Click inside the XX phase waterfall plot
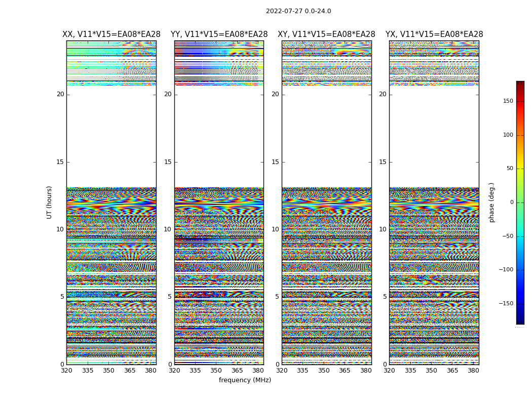Image resolution: width=532 pixels, height=405 pixels. pos(111,202)
